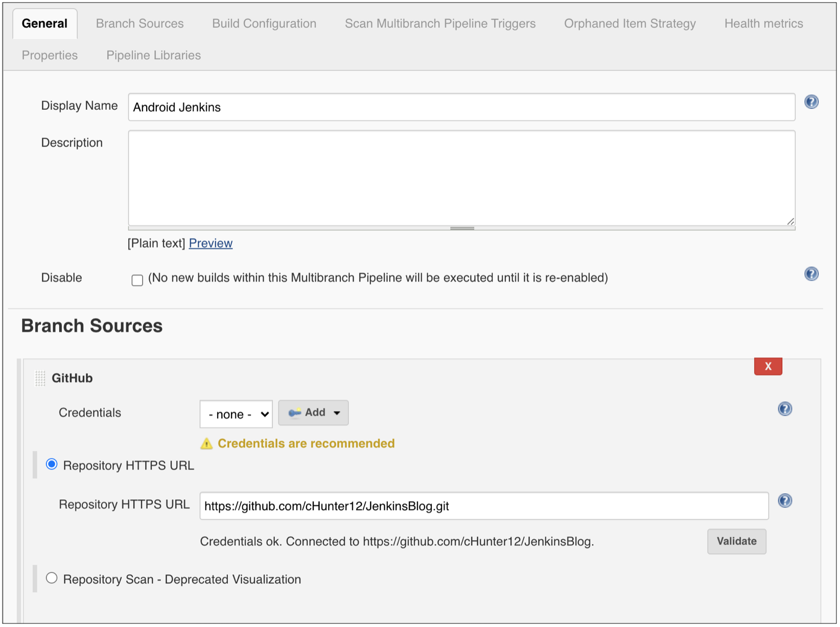Image resolution: width=840 pixels, height=627 pixels.
Task: Go to the Pipeline Libraries tab
Action: (153, 55)
